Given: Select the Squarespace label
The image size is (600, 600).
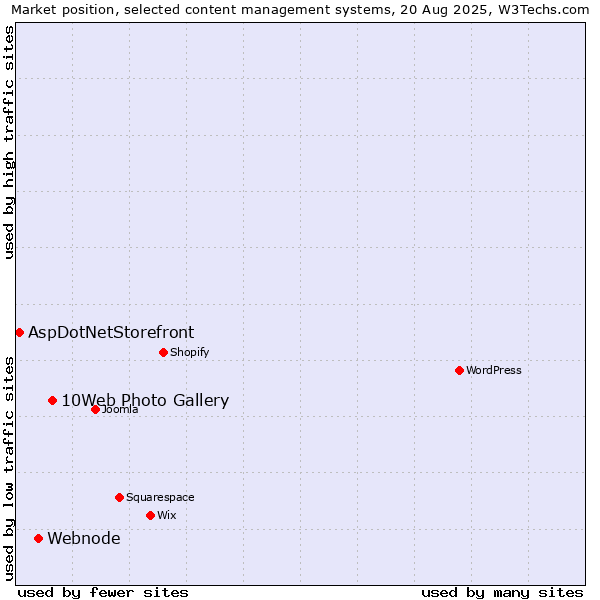Looking at the screenshot, I should (160, 497).
